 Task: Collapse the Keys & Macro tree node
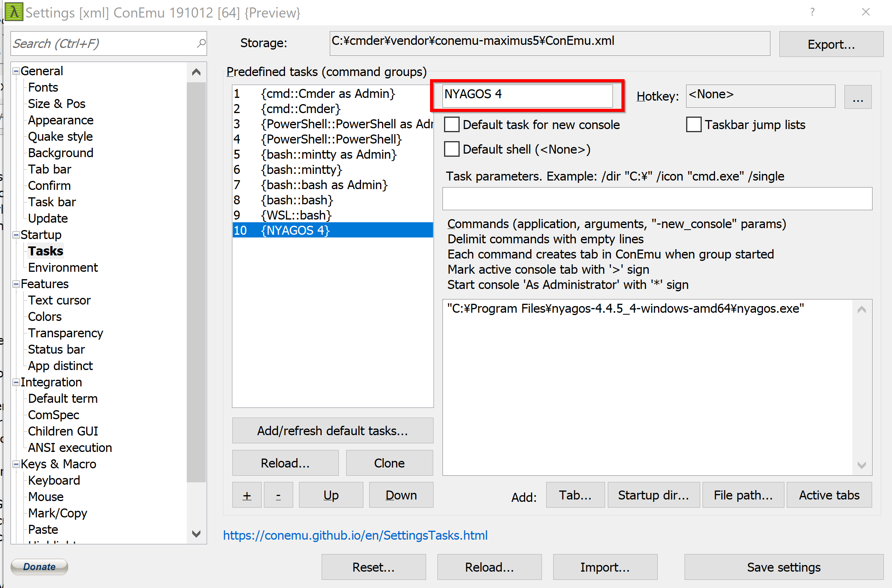point(16,464)
